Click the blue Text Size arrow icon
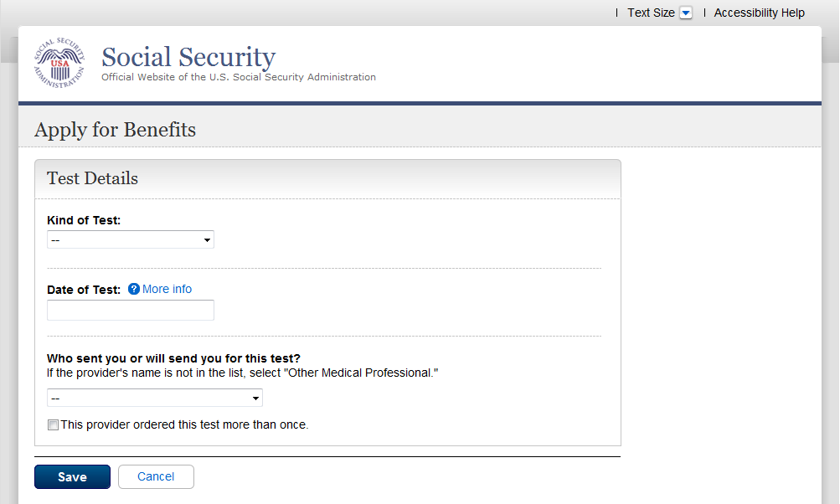Image resolution: width=840 pixels, height=504 pixels. [x=686, y=13]
